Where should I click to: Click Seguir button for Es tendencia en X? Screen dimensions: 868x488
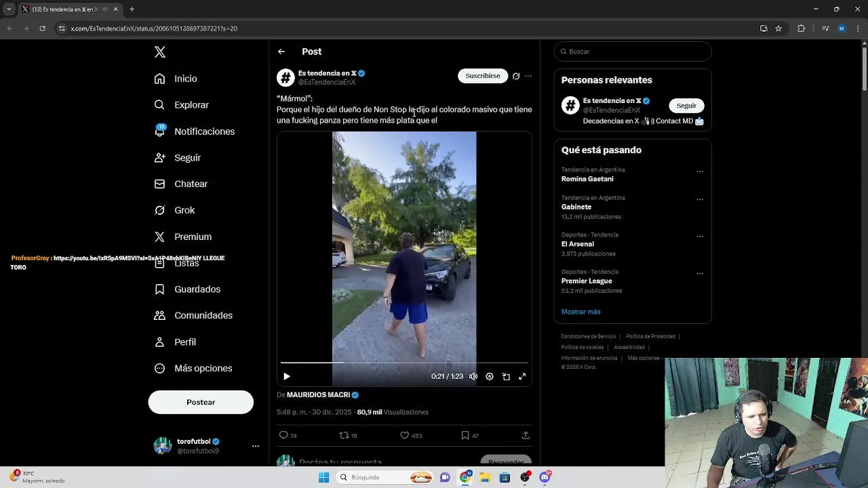pos(686,106)
